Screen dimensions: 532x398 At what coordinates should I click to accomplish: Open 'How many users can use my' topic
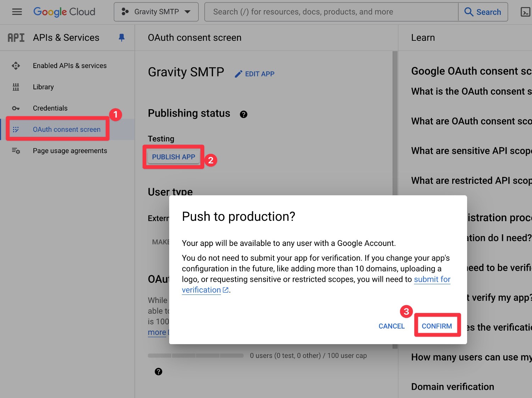click(471, 357)
